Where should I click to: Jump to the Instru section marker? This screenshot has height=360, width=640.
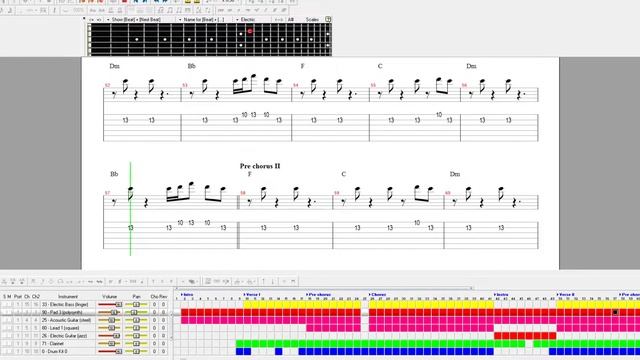tap(501, 294)
